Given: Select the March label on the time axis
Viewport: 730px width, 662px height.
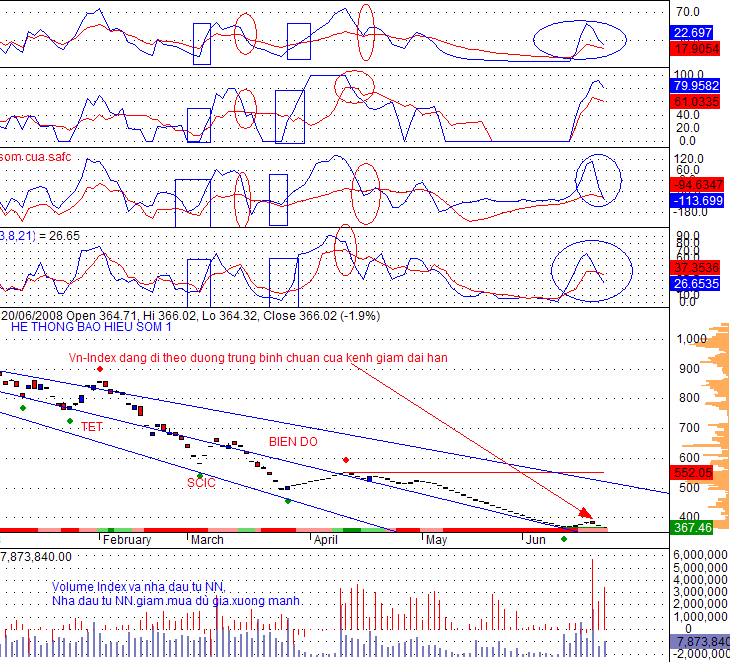Looking at the screenshot, I should tap(208, 540).
